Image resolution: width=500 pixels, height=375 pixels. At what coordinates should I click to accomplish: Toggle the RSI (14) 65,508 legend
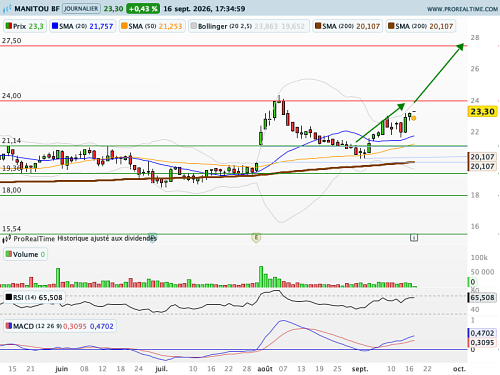pyautogui.click(x=34, y=297)
